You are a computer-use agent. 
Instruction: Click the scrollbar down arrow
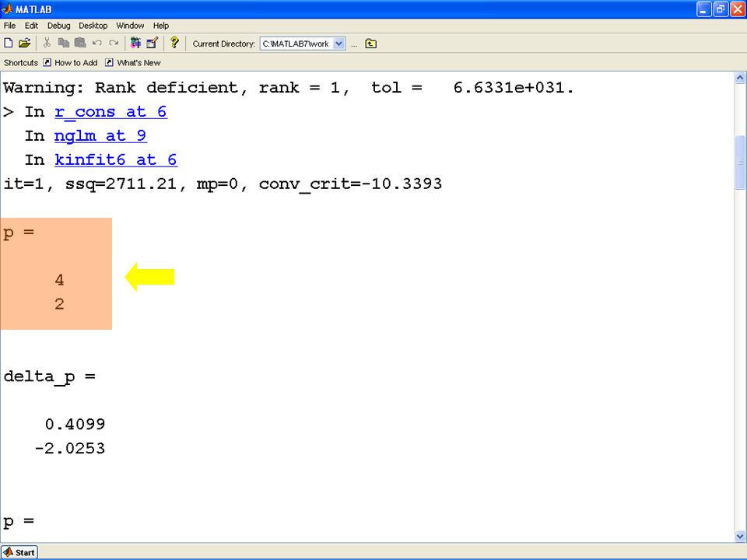(x=740, y=536)
